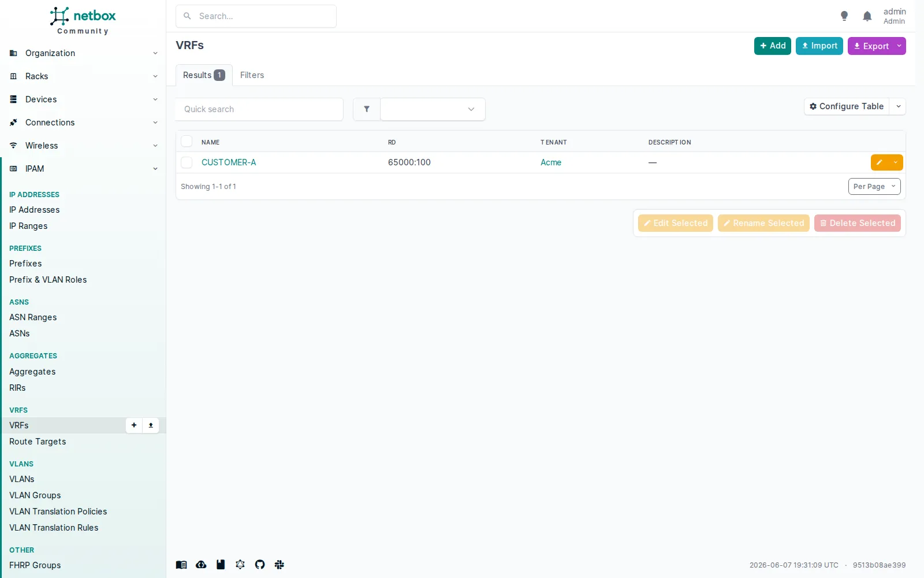Switch to the Filters tab
The image size is (924, 578).
point(252,75)
